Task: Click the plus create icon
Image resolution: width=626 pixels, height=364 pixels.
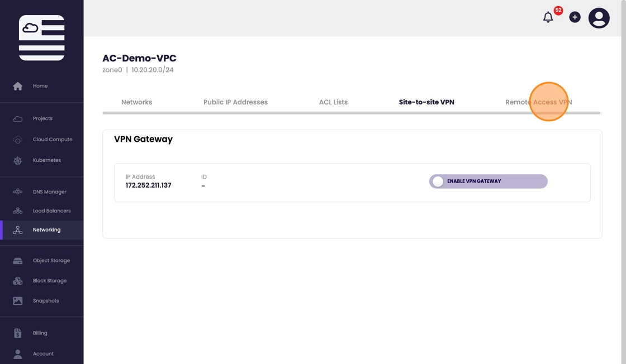Action: (575, 17)
